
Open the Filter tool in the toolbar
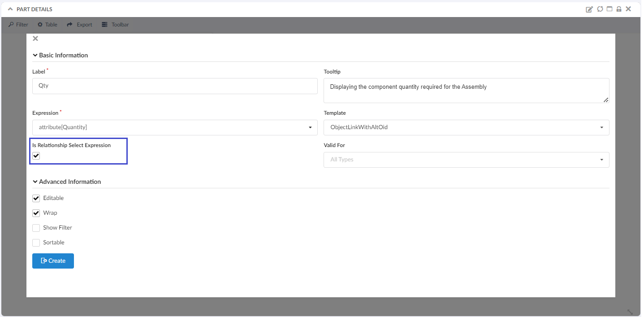point(18,25)
